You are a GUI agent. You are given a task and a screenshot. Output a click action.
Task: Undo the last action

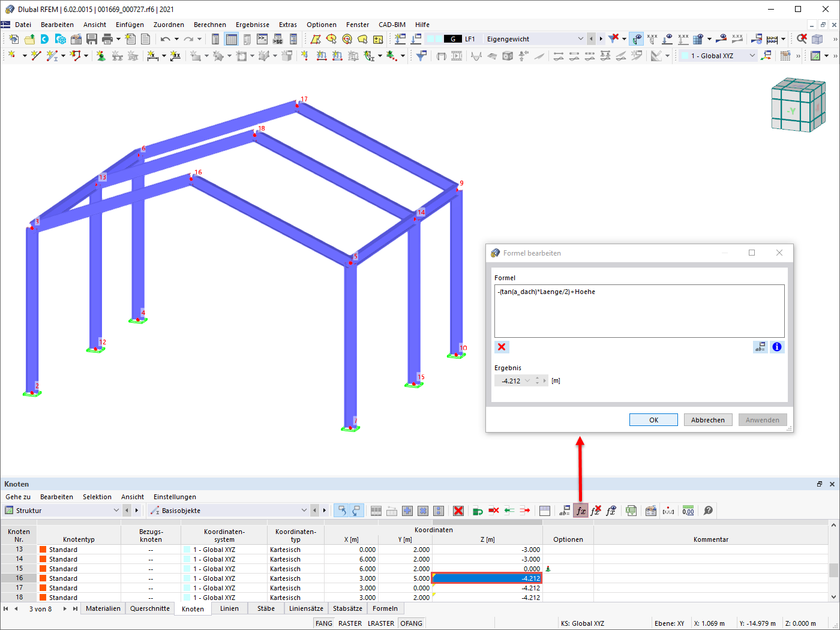165,39
